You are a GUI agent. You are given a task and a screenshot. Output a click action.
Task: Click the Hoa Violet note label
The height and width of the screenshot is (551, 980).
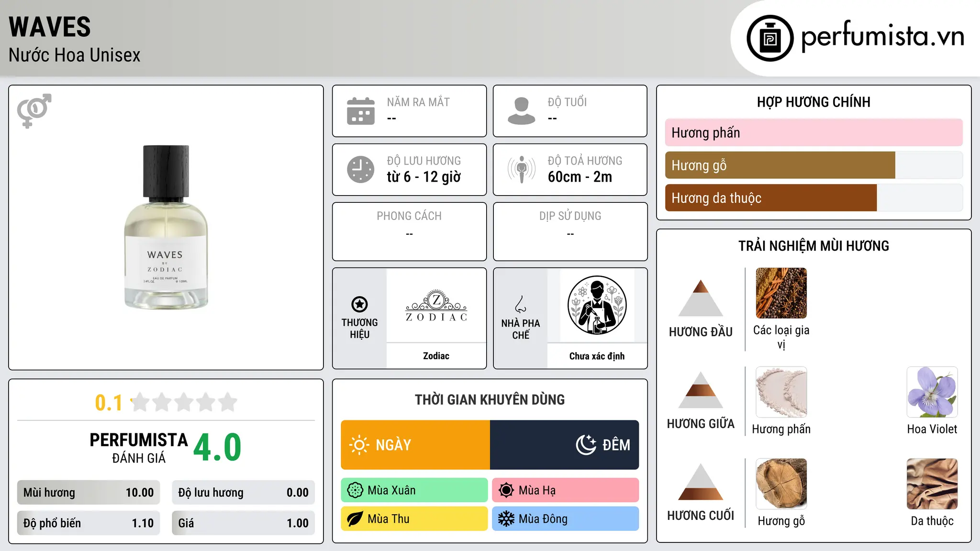tap(932, 429)
